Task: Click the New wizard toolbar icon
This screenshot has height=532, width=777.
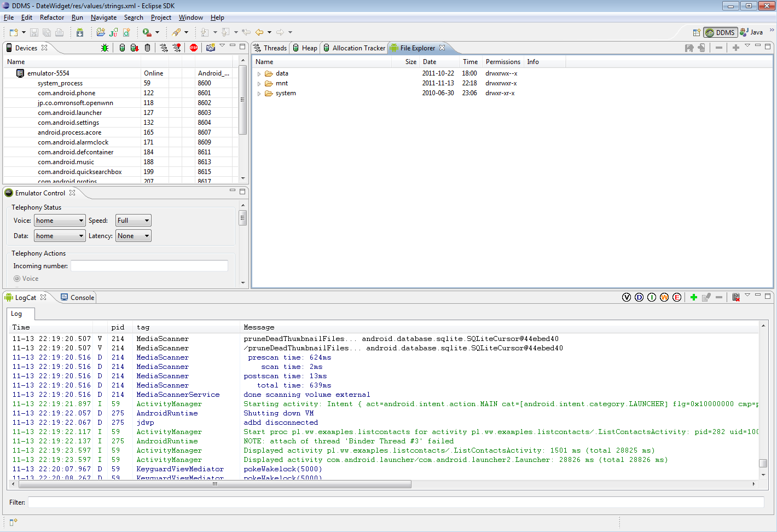Action: coord(14,32)
